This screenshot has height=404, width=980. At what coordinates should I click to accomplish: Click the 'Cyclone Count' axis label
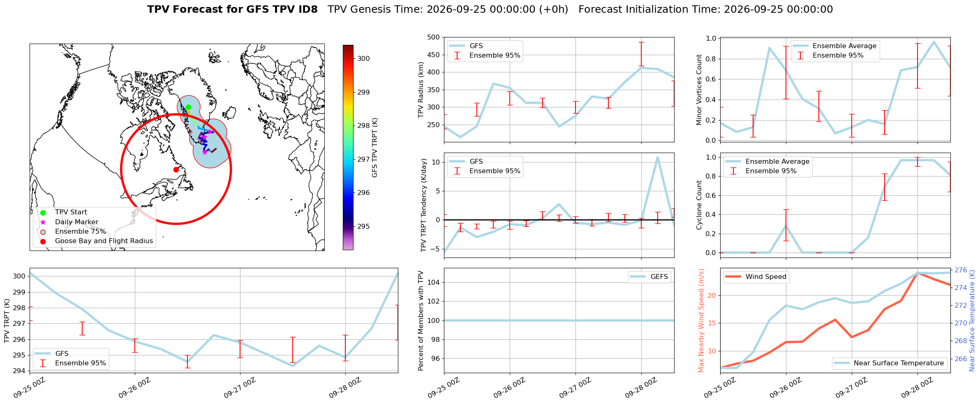[699, 205]
